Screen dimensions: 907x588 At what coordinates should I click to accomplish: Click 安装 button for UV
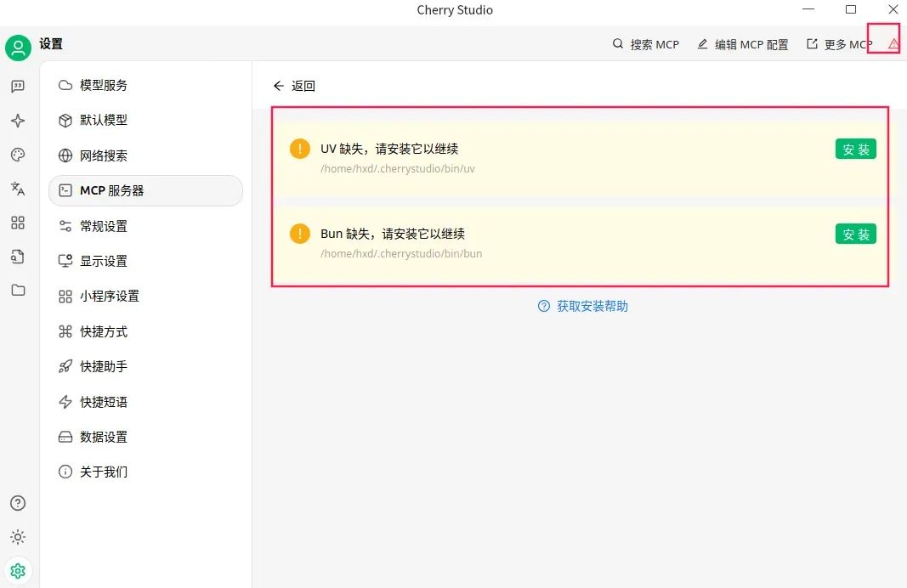pos(855,150)
